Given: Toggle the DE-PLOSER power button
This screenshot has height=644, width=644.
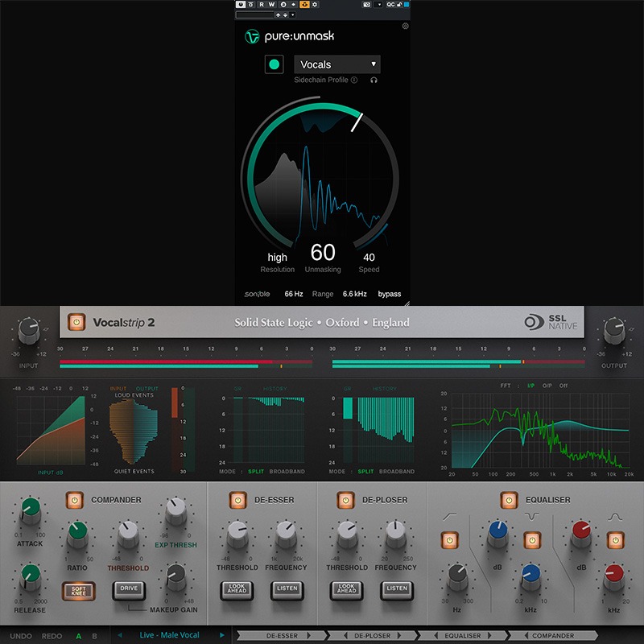Looking at the screenshot, I should point(345,500).
